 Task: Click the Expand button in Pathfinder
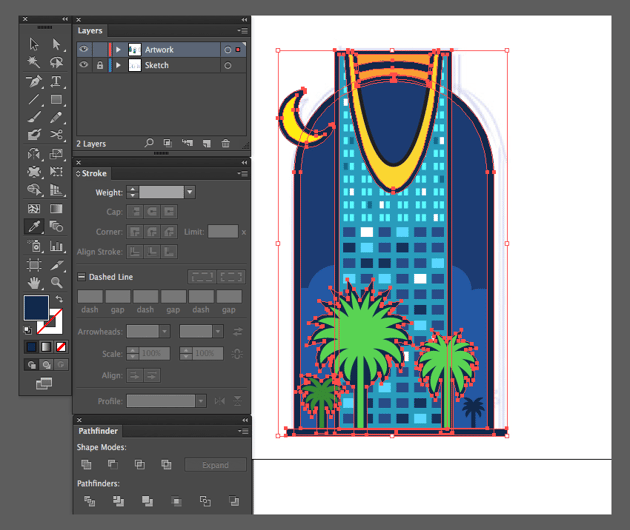[215, 465]
